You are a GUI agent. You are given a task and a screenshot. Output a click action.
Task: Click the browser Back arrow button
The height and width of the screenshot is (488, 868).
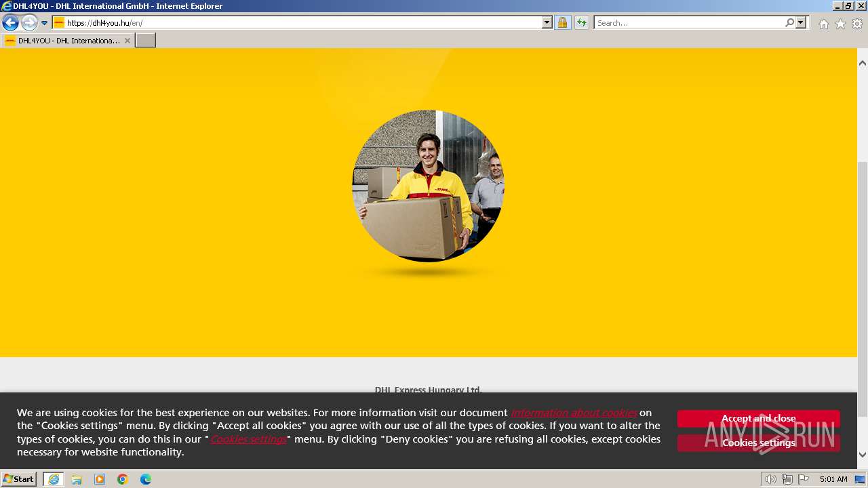click(x=10, y=22)
